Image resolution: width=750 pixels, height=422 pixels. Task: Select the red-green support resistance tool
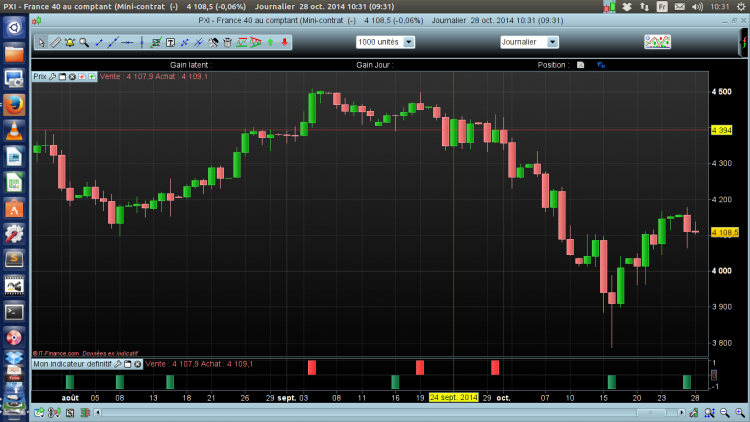(242, 43)
